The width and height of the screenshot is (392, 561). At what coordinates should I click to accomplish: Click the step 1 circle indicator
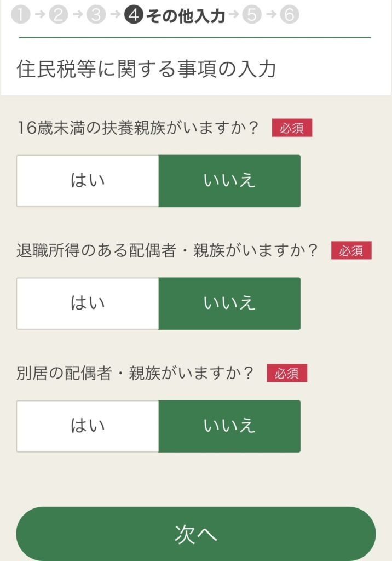pos(20,15)
